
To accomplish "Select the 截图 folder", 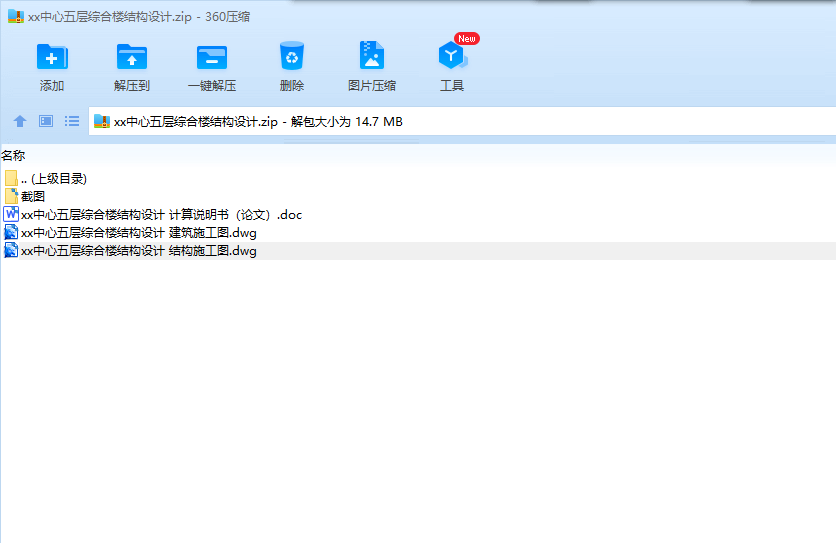I will [418, 197].
